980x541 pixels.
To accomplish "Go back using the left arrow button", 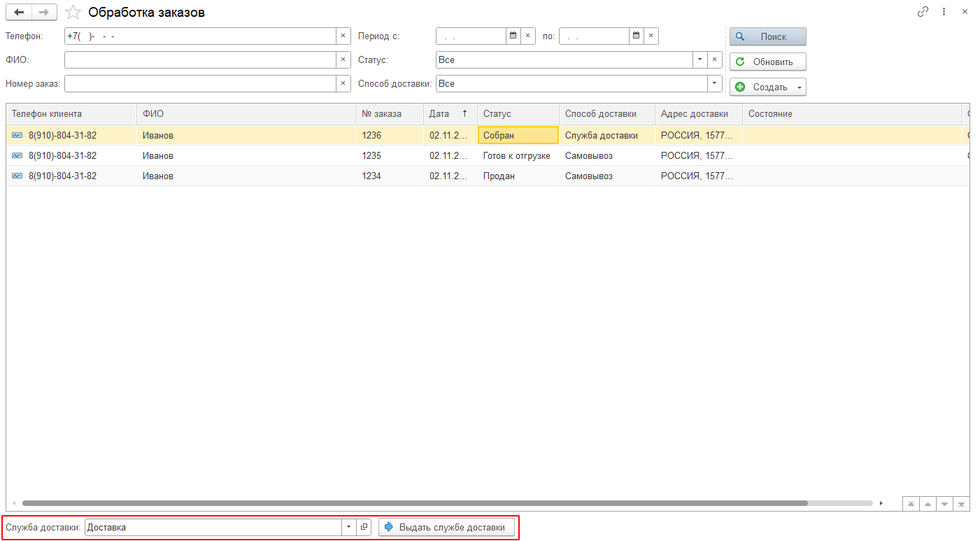I will point(19,13).
